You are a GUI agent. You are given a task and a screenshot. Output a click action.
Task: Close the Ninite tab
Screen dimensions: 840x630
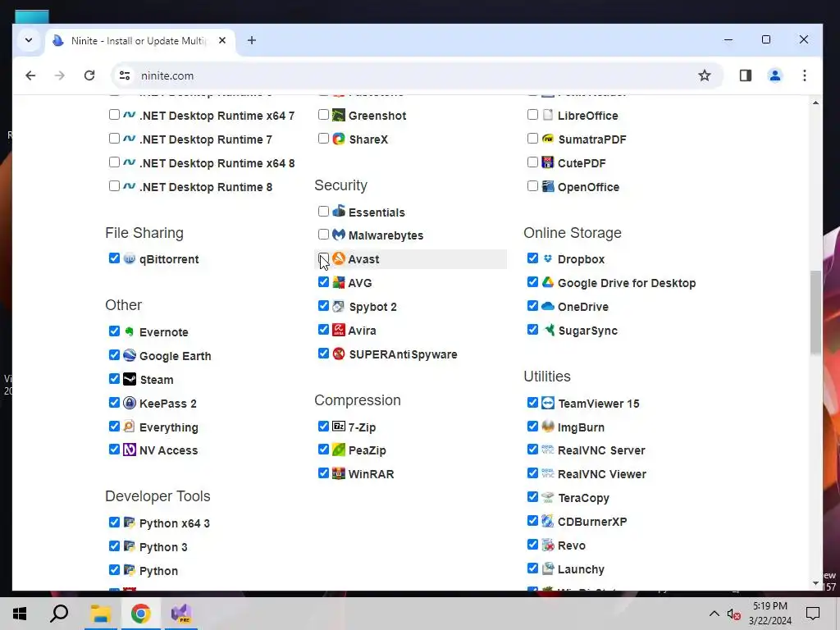[x=222, y=40]
